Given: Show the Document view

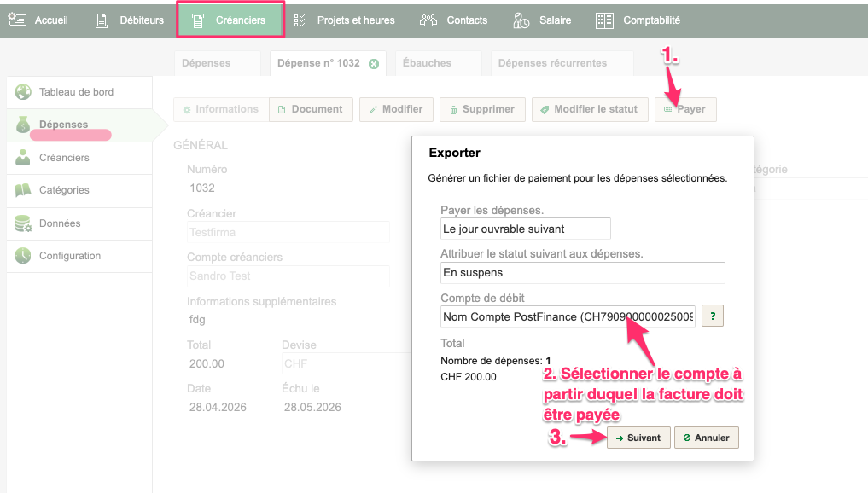Looking at the screenshot, I should [312, 109].
